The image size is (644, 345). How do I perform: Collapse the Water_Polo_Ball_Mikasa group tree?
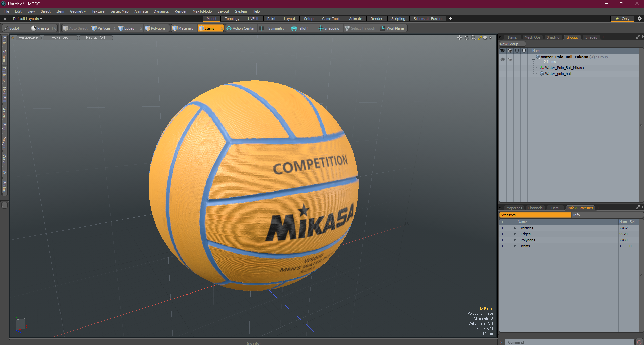533,59
